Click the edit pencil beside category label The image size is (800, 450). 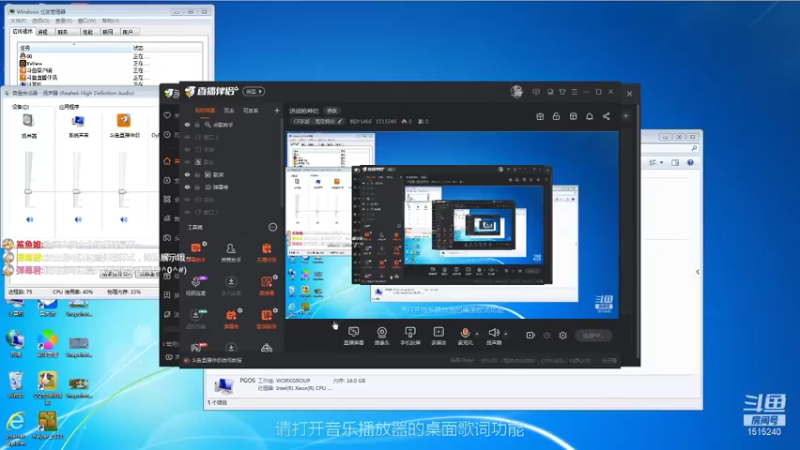coord(340,121)
